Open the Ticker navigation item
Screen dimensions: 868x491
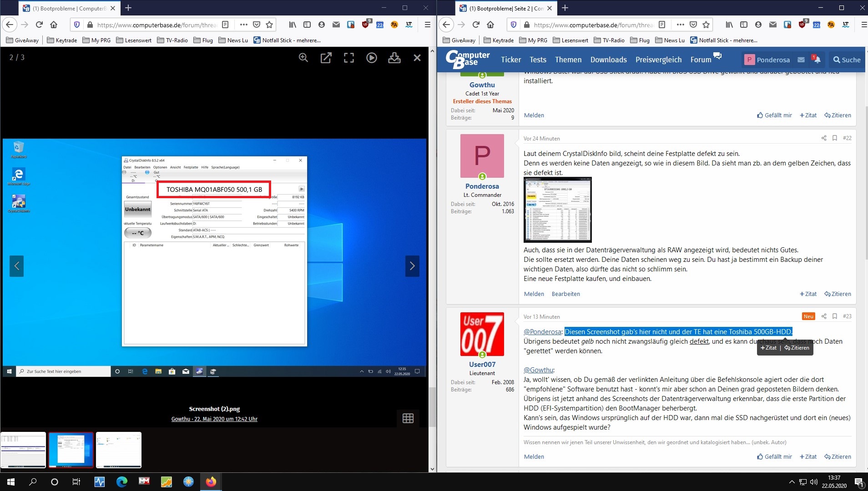pos(511,60)
